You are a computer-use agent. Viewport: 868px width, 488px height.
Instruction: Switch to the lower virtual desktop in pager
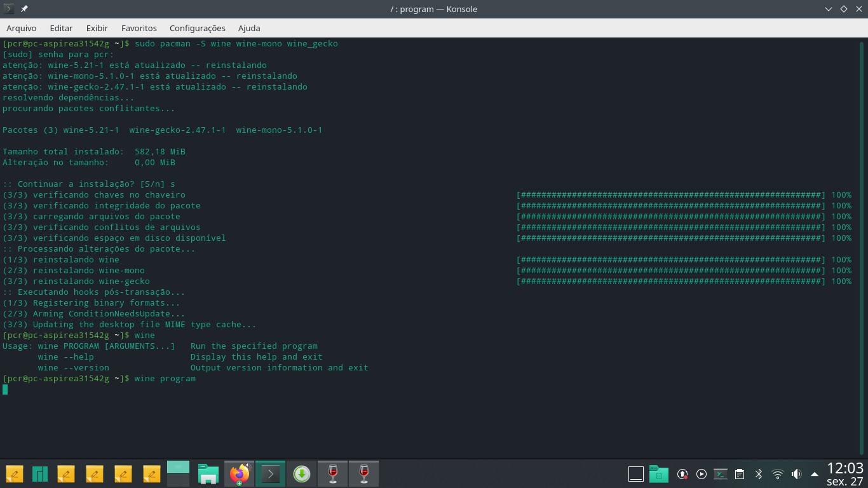tap(179, 480)
